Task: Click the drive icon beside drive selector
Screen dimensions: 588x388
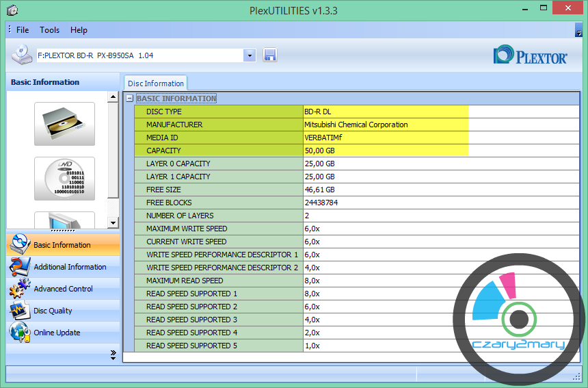Action: (22, 55)
